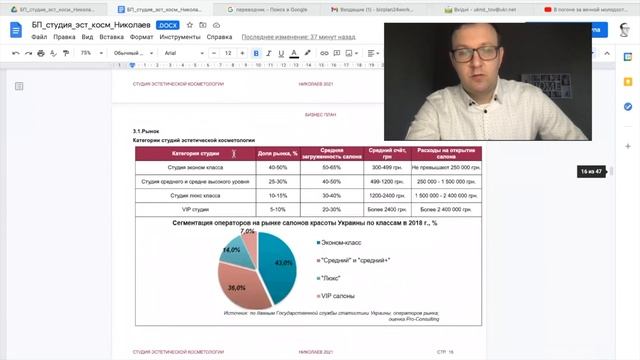Toggle italic formatting
Image resolution: width=640 pixels, height=360 pixels.
269,53
